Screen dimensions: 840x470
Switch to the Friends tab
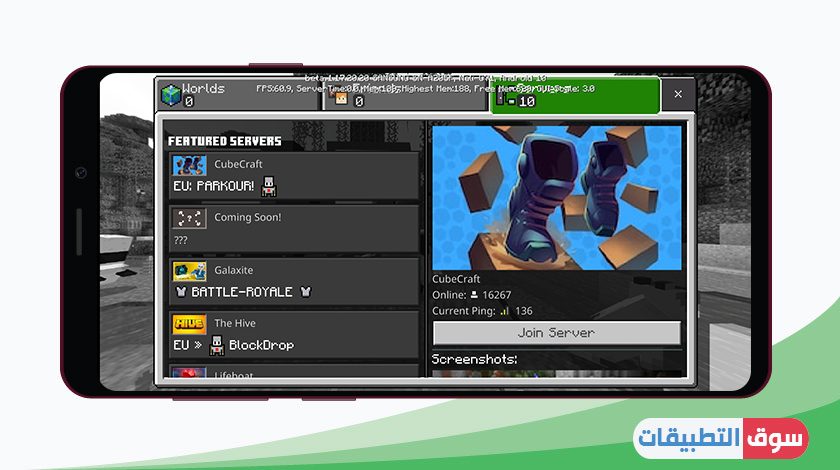point(406,95)
